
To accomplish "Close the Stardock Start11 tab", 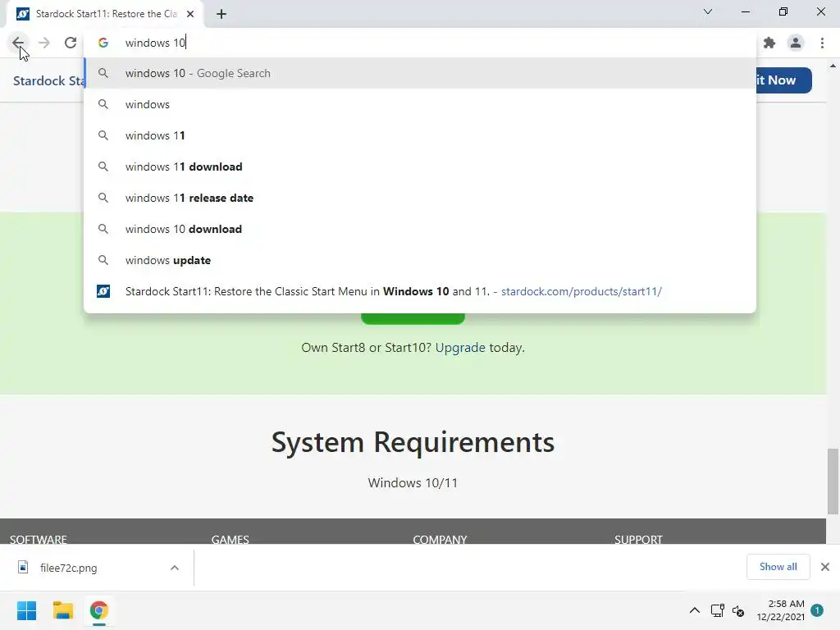I will [190, 14].
